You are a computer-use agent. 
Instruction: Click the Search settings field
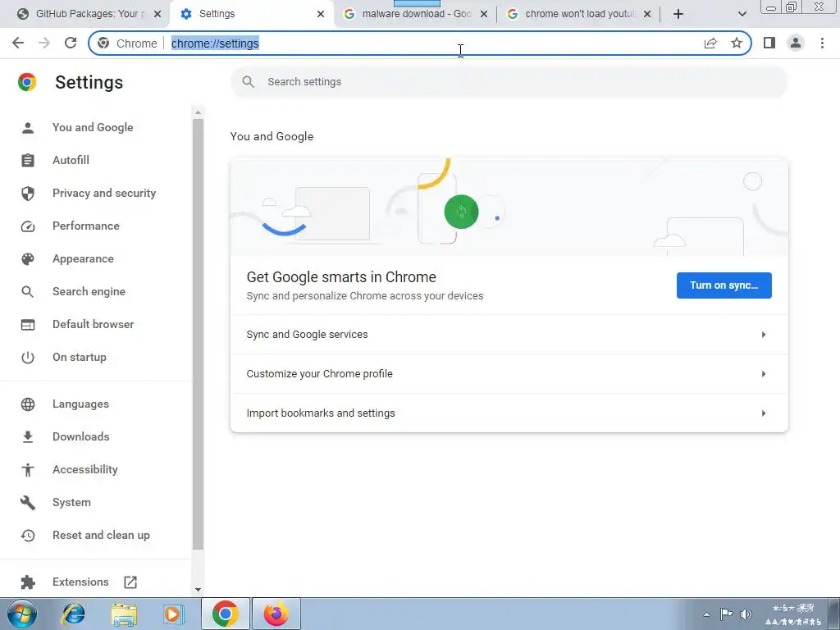tap(509, 82)
